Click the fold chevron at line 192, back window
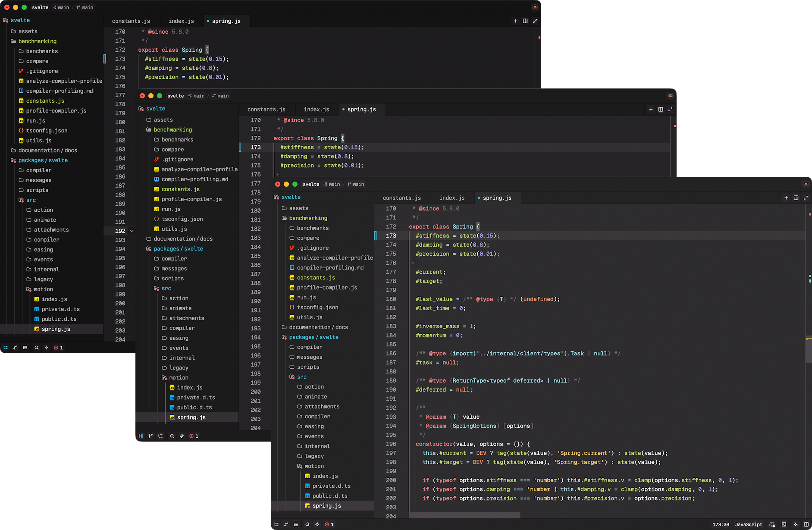Screen dimensions: 812x530 tap(132, 231)
